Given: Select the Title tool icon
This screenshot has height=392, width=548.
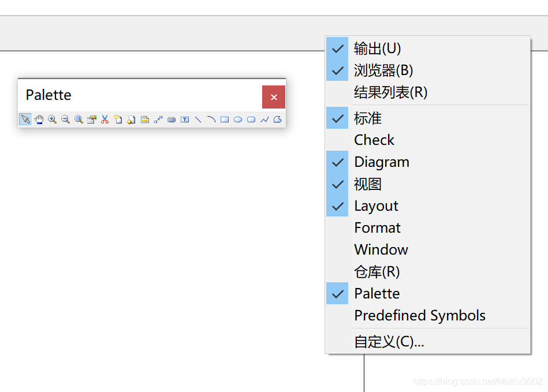Looking at the screenshot, I should click(x=172, y=120).
